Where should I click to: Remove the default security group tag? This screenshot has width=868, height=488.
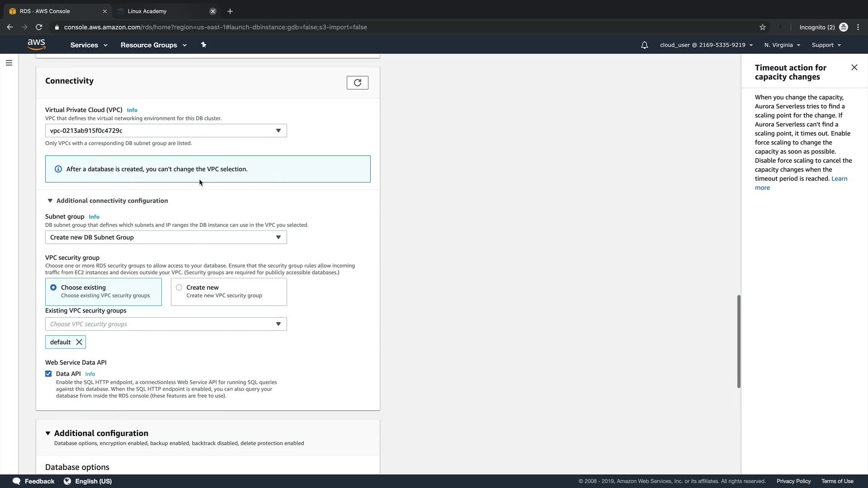coord(79,342)
